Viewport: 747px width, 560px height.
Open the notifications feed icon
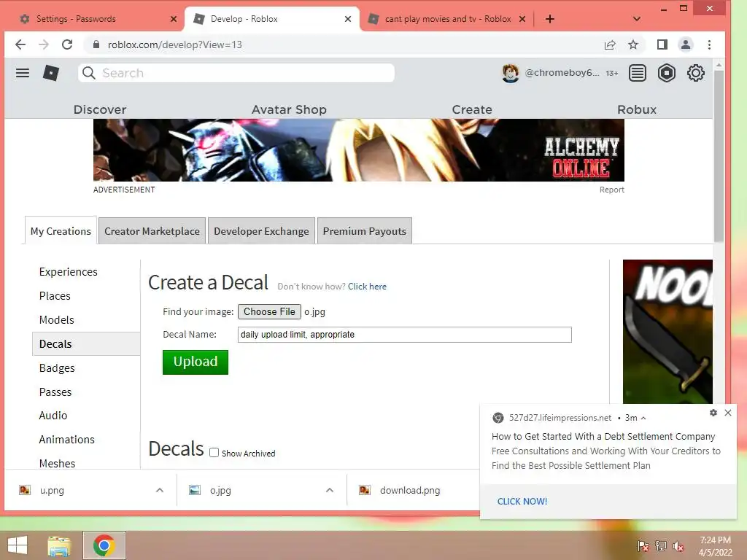coord(637,73)
